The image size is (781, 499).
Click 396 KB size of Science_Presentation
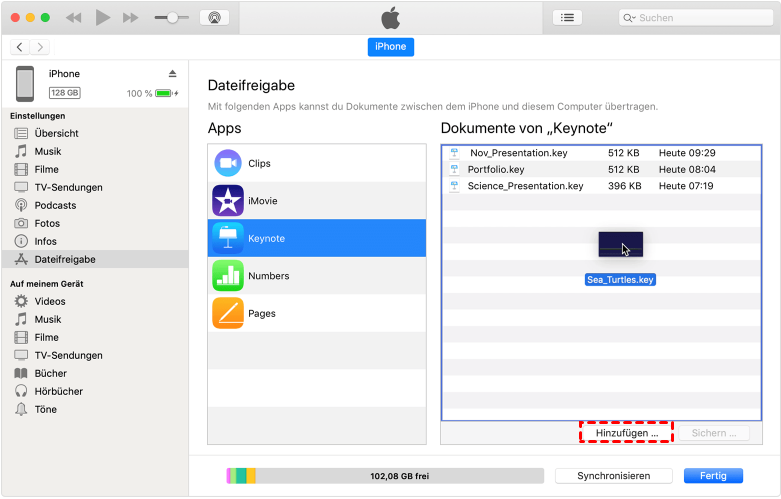point(625,186)
